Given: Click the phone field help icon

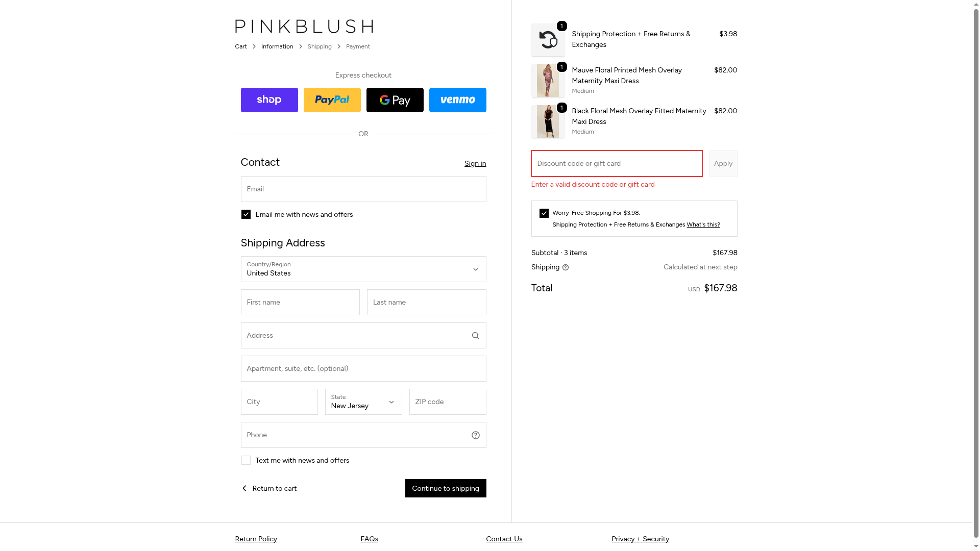Looking at the screenshot, I should coord(475,435).
